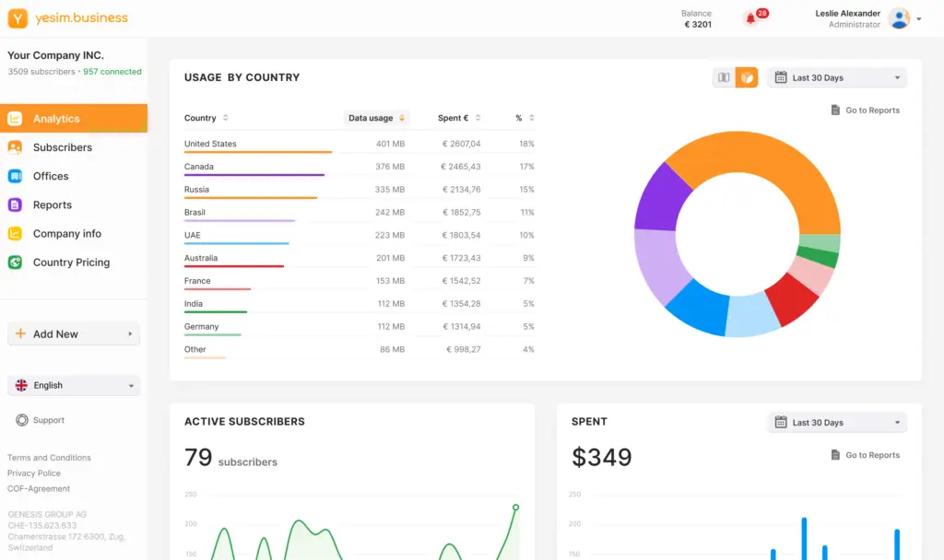Sort table by Data usage column
This screenshot has height=560, width=944.
(x=376, y=118)
